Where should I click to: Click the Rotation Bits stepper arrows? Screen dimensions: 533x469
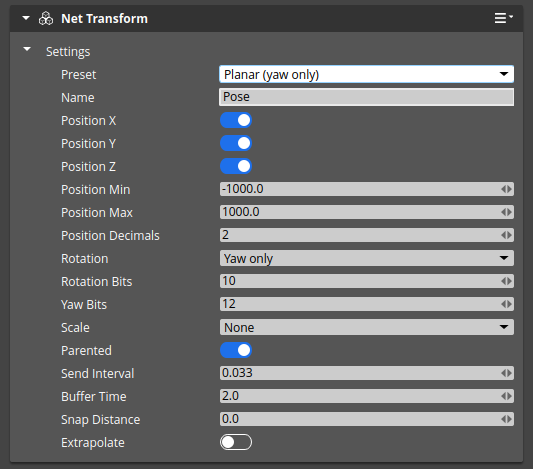(506, 281)
